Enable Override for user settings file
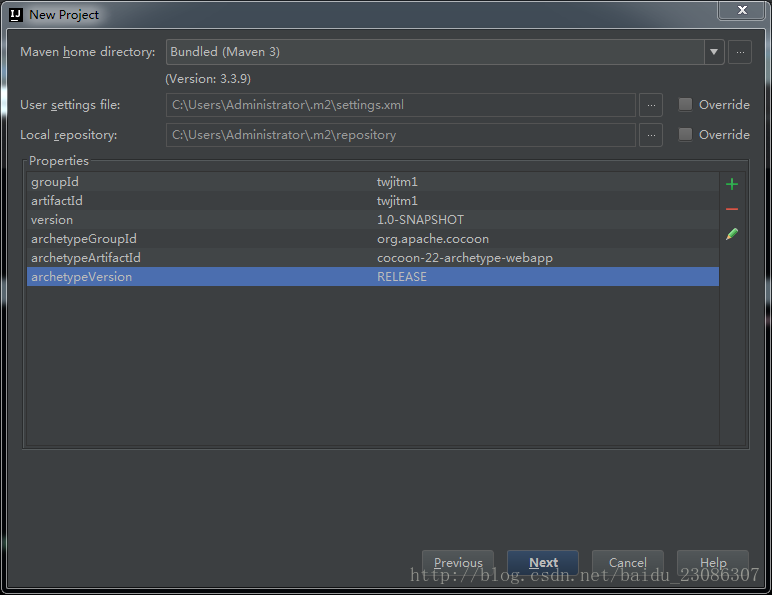Image resolution: width=772 pixels, height=595 pixels. pyautogui.click(x=685, y=104)
